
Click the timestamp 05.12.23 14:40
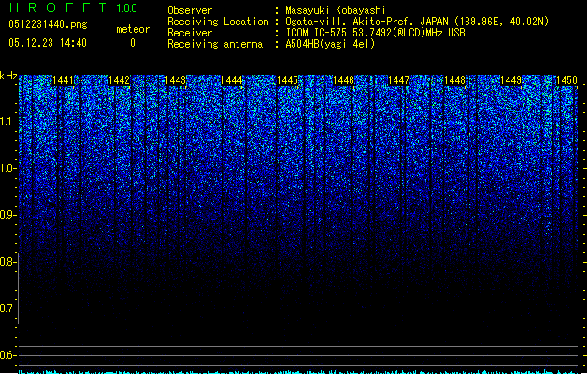coord(48,43)
